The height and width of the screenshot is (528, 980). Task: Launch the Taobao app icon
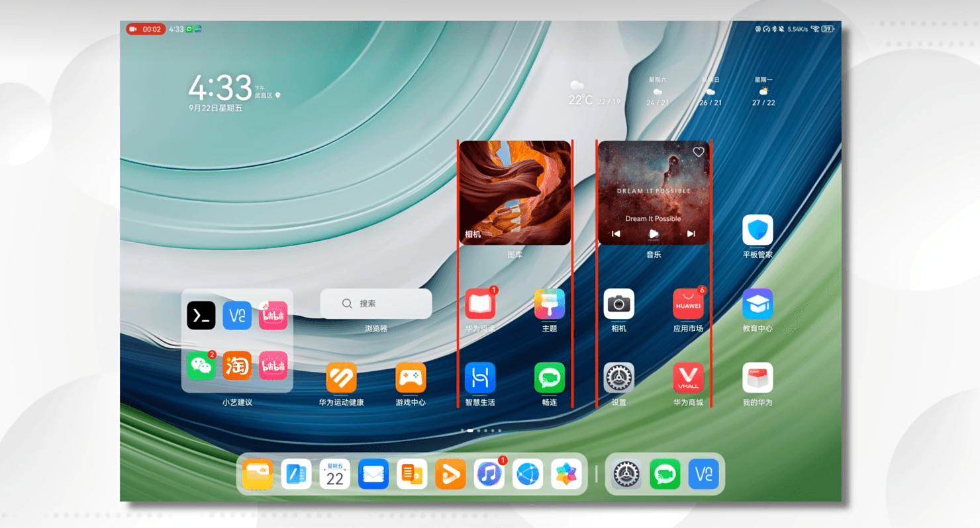click(237, 365)
